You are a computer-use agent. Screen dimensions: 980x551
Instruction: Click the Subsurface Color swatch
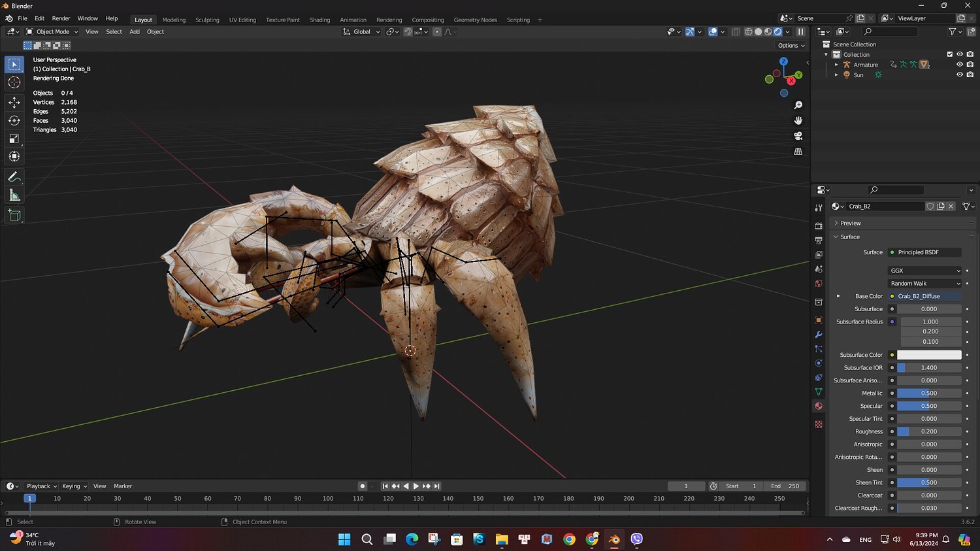point(928,355)
